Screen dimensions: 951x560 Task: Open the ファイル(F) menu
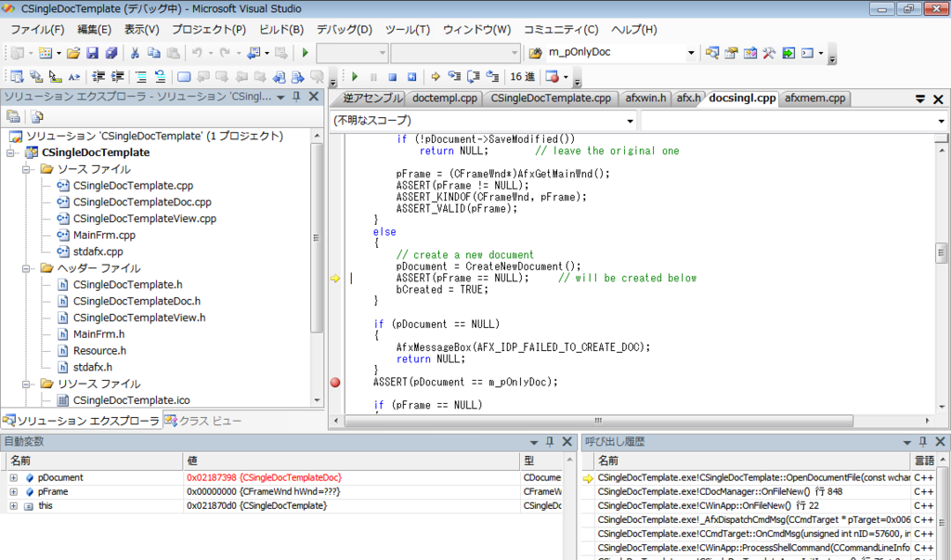pos(37,30)
